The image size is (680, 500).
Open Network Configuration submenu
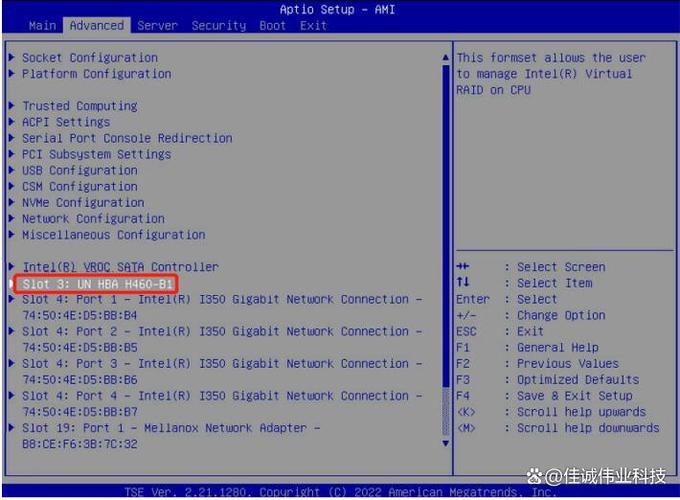pyautogui.click(x=93, y=218)
